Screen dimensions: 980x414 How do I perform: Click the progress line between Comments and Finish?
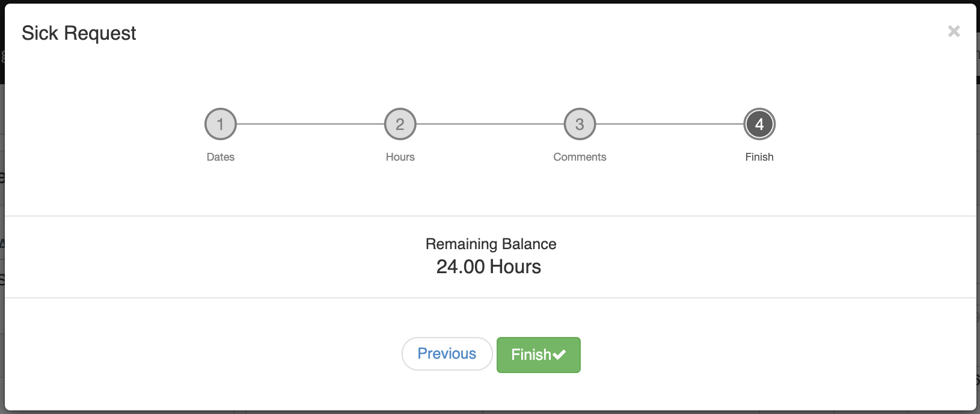(669, 125)
